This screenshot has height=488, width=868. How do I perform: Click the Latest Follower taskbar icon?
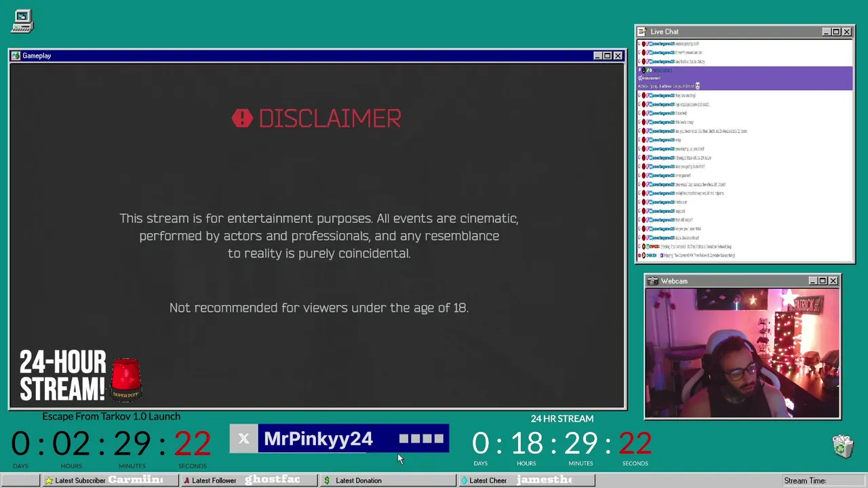(186, 481)
